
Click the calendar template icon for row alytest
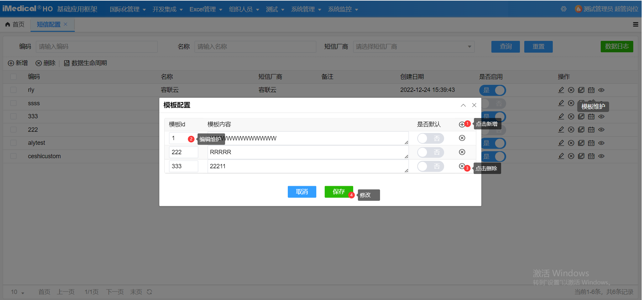pos(591,143)
